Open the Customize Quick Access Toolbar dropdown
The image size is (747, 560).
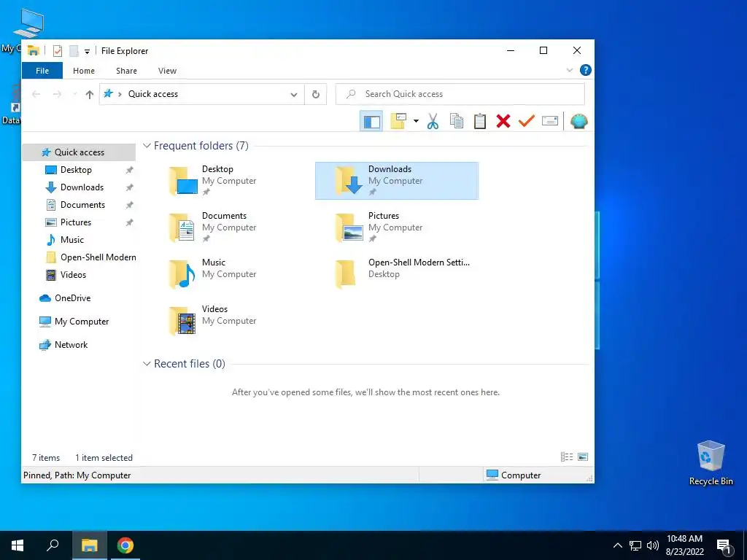(88, 52)
